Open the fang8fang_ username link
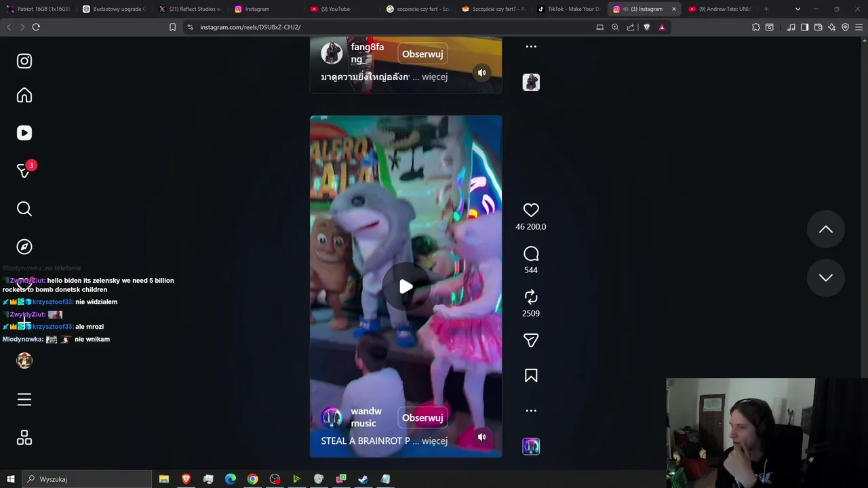The width and height of the screenshot is (868, 488). pyautogui.click(x=367, y=53)
